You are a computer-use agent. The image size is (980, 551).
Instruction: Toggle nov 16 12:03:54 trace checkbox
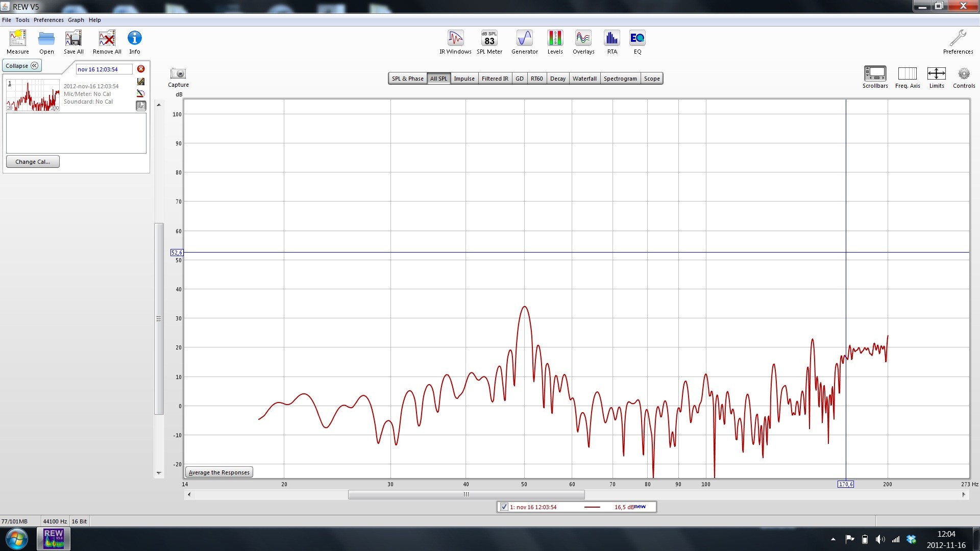pos(504,507)
